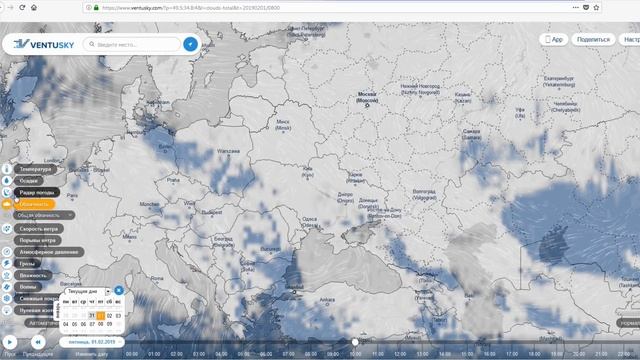Screen dimensions: 640x360
Task: Pick highlighted day 01 in the calendar
Action: point(100,316)
